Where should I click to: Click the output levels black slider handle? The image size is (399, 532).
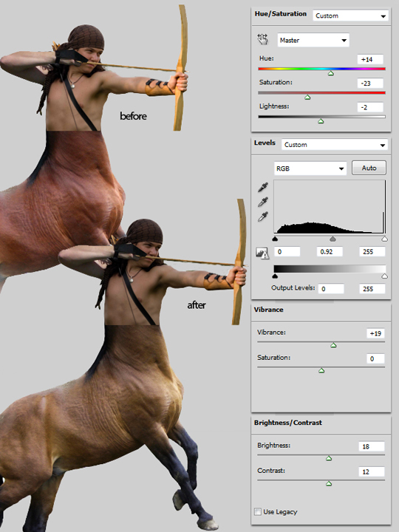coord(275,276)
